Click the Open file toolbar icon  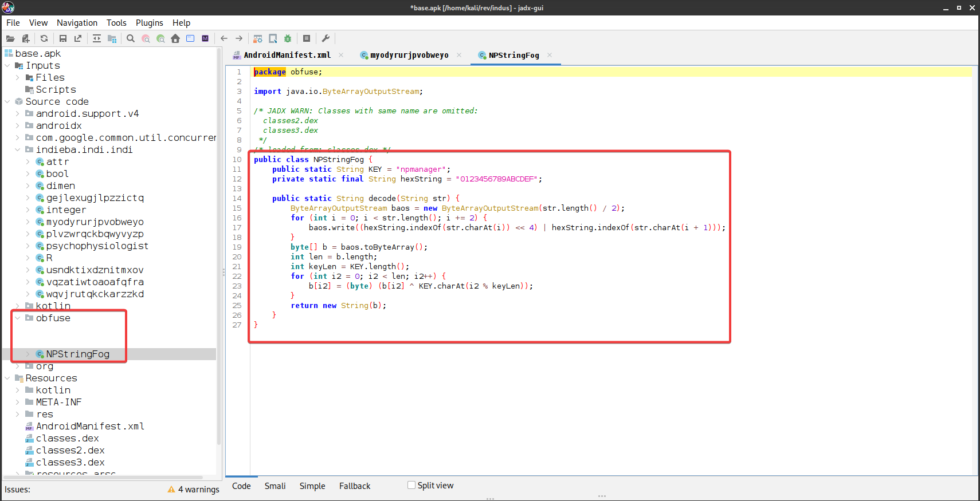pyautogui.click(x=10, y=38)
